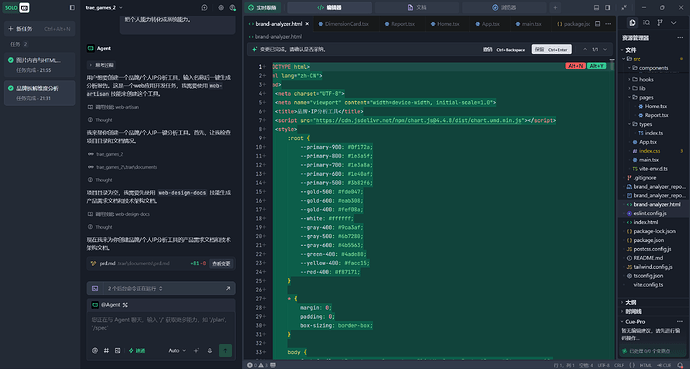Click the # context icon in chat input
The width and height of the screenshot is (690, 369).
tap(106, 351)
